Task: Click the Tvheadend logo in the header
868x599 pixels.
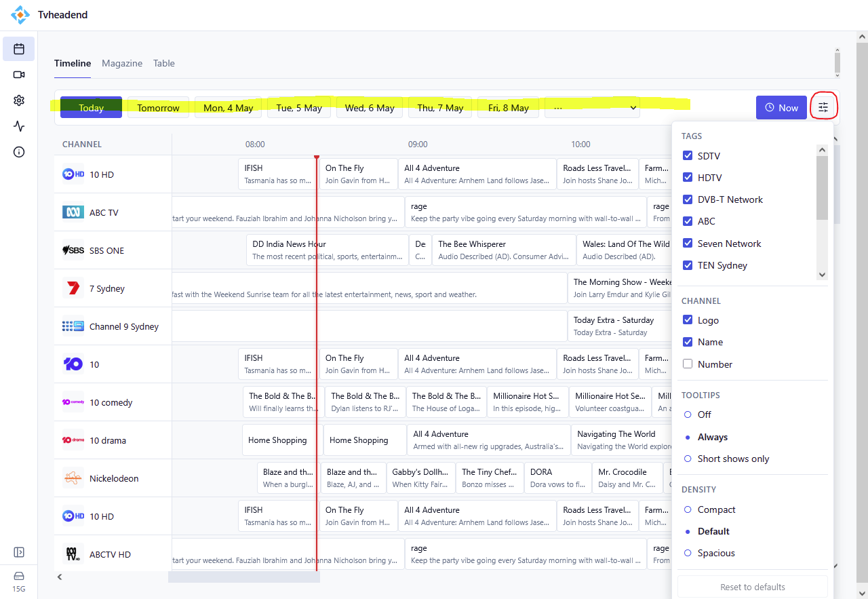Action: pos(20,15)
